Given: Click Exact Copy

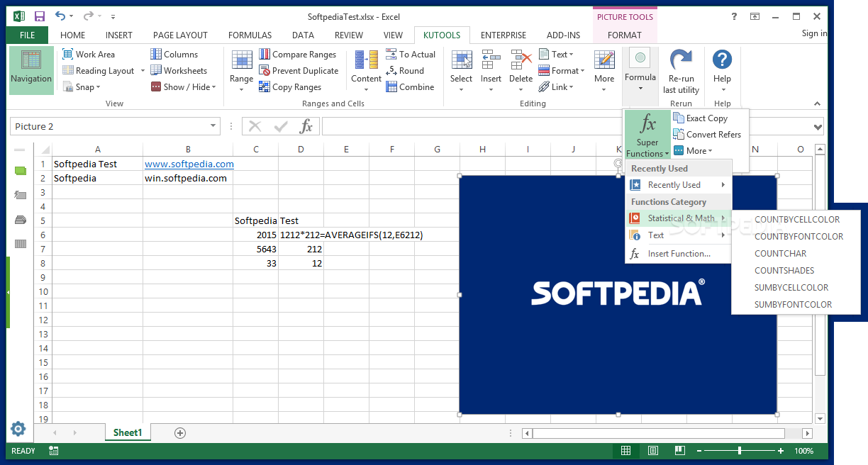Looking at the screenshot, I should [x=700, y=118].
